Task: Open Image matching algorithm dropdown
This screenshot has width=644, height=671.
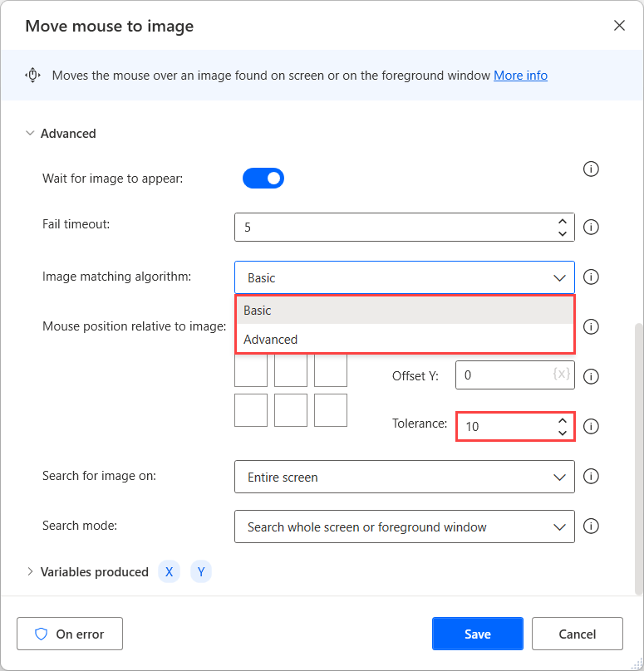Action: point(405,277)
